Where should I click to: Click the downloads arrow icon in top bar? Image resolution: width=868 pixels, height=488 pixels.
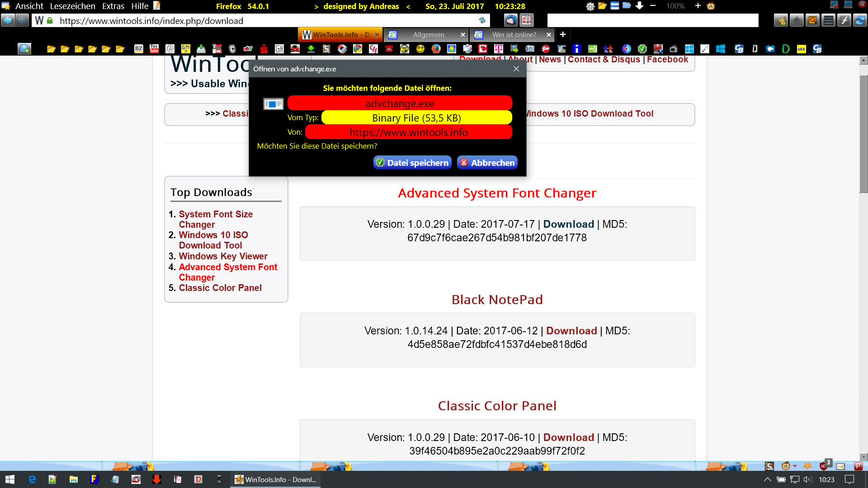click(639, 6)
